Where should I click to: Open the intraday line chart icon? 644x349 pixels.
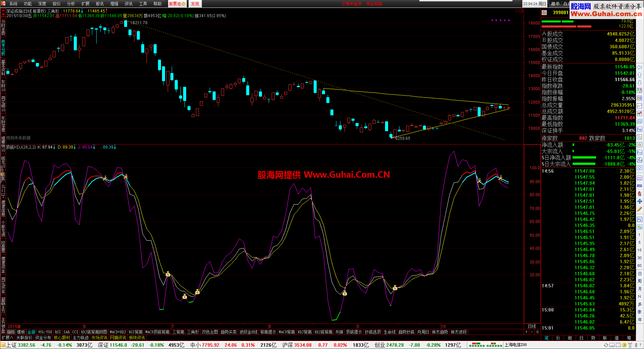point(640,106)
